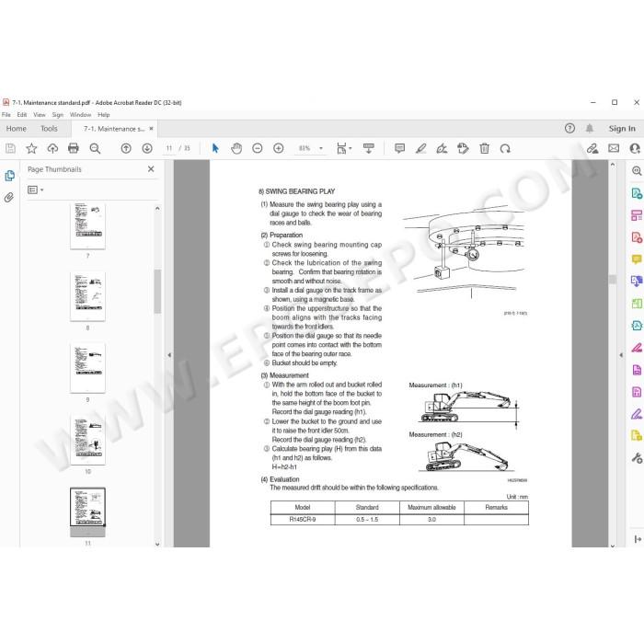Viewport: 644px width, 644px height.
Task: Open the thumbnails options dropdown
Action: click(35, 190)
